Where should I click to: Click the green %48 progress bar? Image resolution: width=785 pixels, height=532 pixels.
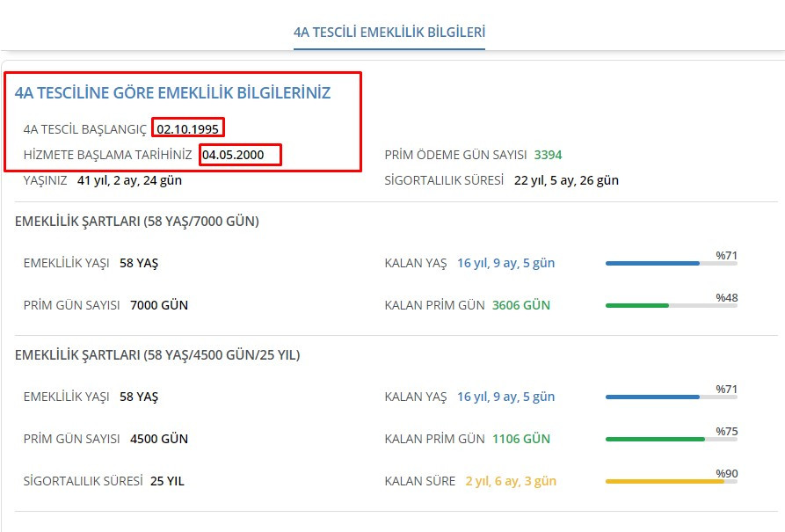coord(637,305)
